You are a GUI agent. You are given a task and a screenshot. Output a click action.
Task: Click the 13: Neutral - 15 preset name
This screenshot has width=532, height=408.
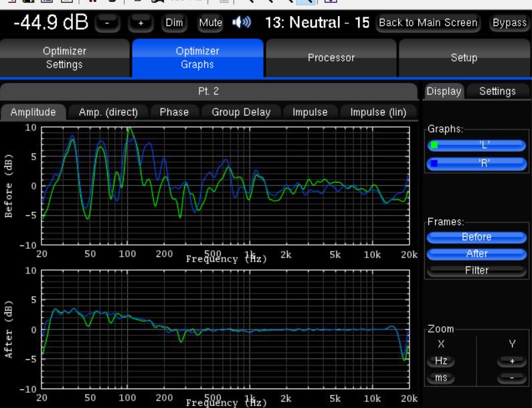317,23
